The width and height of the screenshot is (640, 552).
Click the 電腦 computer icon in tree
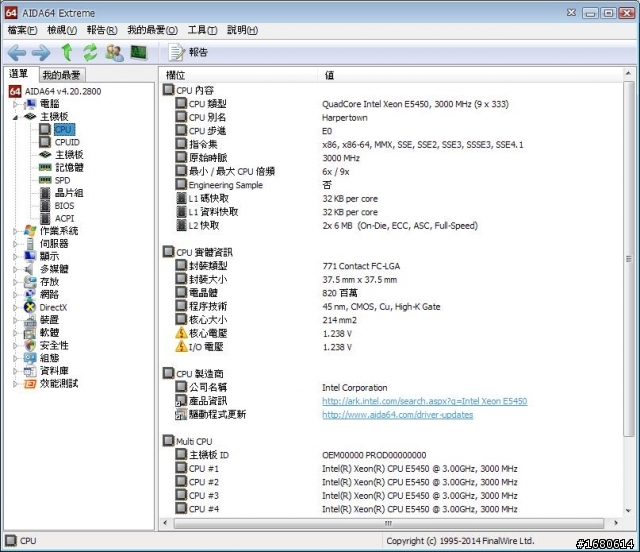pyautogui.click(x=30, y=105)
